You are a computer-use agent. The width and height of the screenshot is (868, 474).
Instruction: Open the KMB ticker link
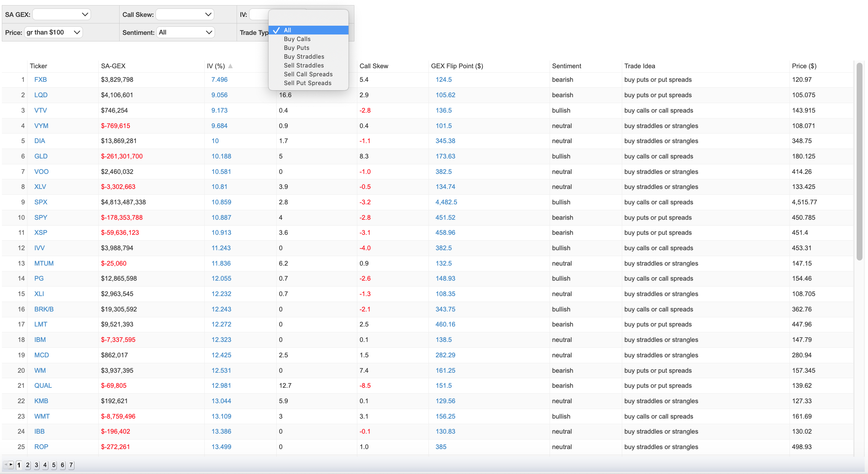click(41, 401)
